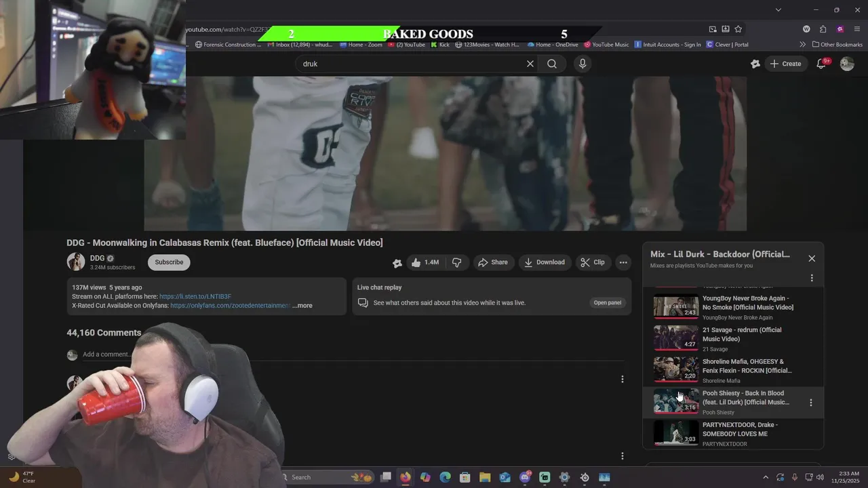Bookmark this page with the star icon

pos(738,29)
